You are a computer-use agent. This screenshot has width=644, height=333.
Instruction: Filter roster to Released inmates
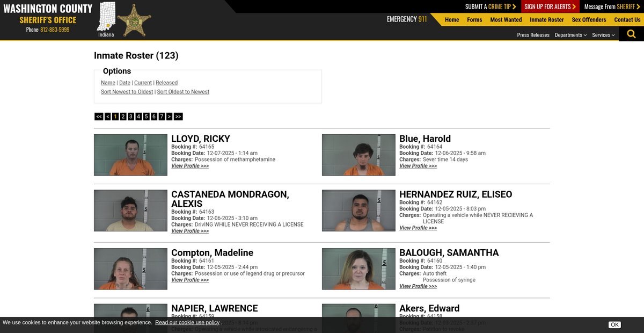tap(166, 83)
